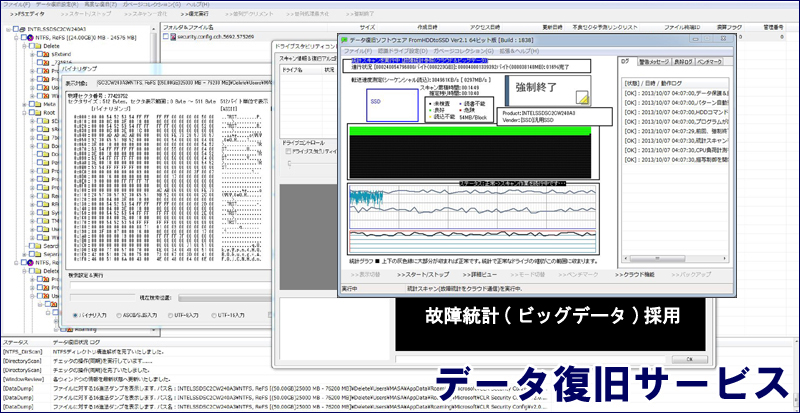
Task: Click the 作成日時 column header
Action: [427, 27]
